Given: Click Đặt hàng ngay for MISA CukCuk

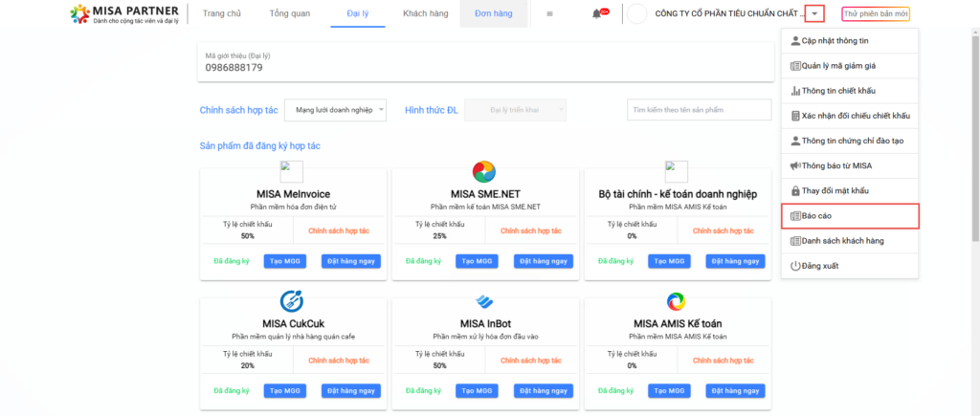Looking at the screenshot, I should [351, 391].
